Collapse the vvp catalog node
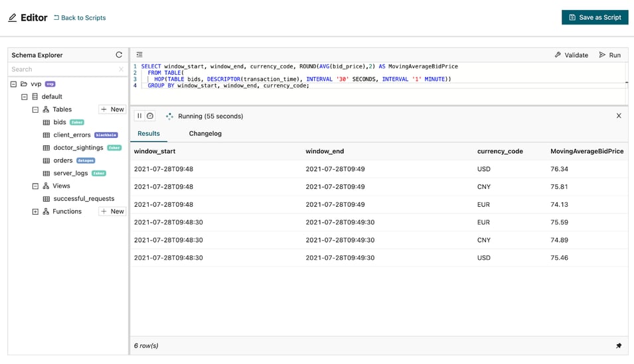 tap(13, 84)
